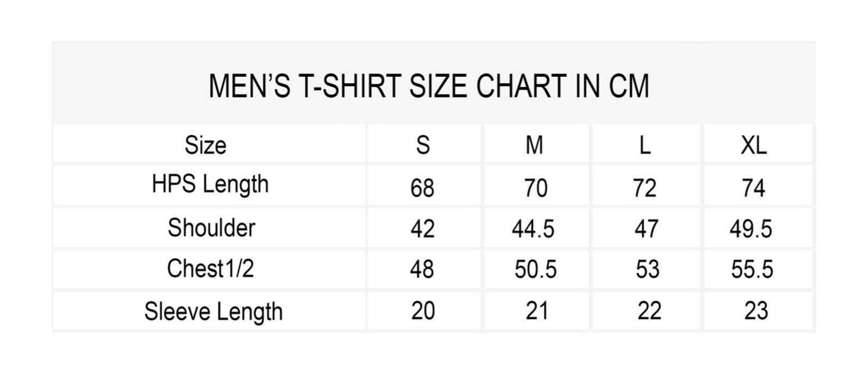Select Sleeve Length value 22 for L
The image size is (868, 374).
pyautogui.click(x=649, y=311)
